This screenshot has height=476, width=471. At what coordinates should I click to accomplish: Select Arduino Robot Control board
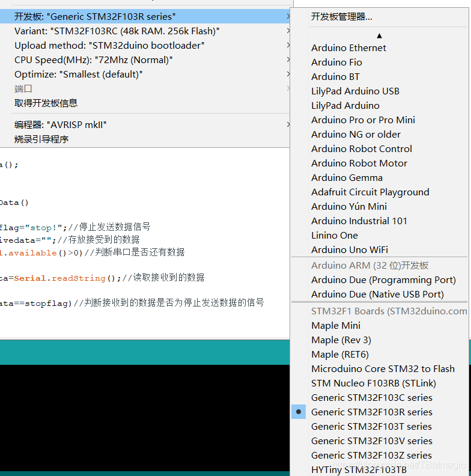click(x=379, y=149)
